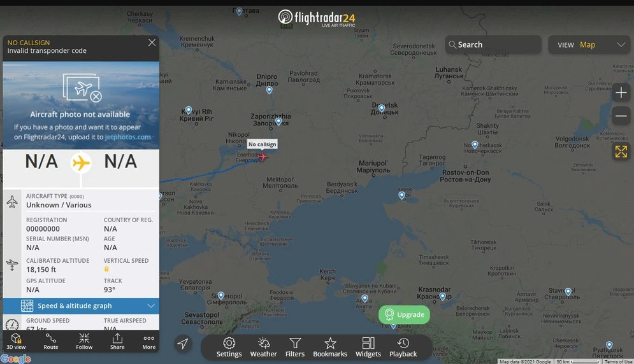634x364 pixels.
Task: Open the VIEW Map dropdown
Action: click(589, 45)
